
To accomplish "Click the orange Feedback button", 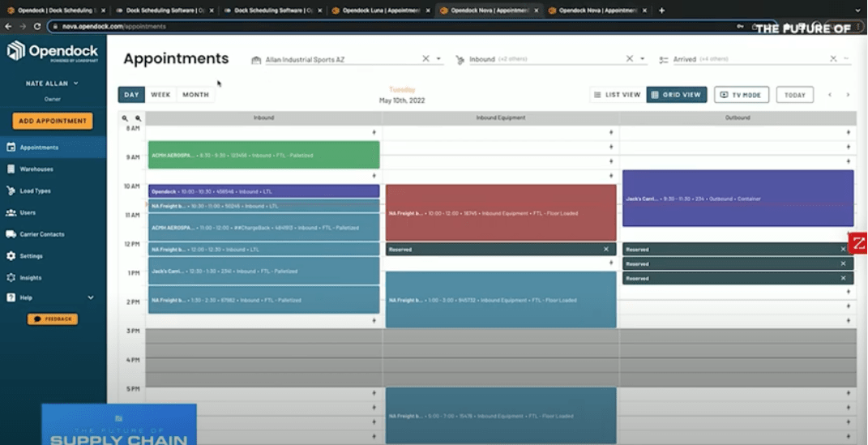I will [x=53, y=319].
